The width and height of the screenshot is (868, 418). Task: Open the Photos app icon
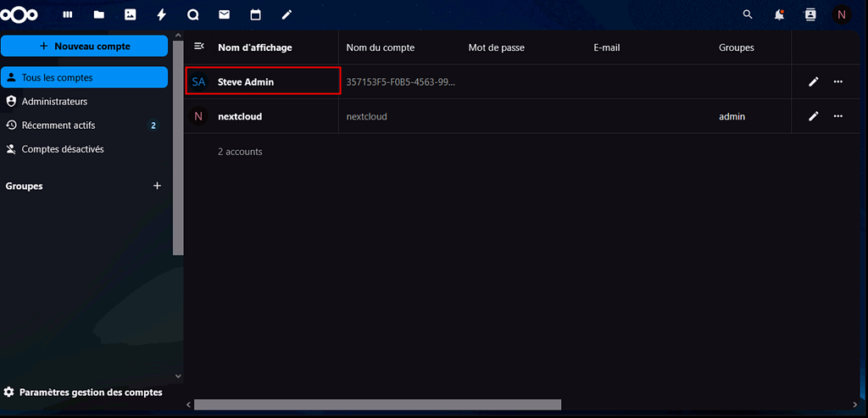click(x=130, y=14)
